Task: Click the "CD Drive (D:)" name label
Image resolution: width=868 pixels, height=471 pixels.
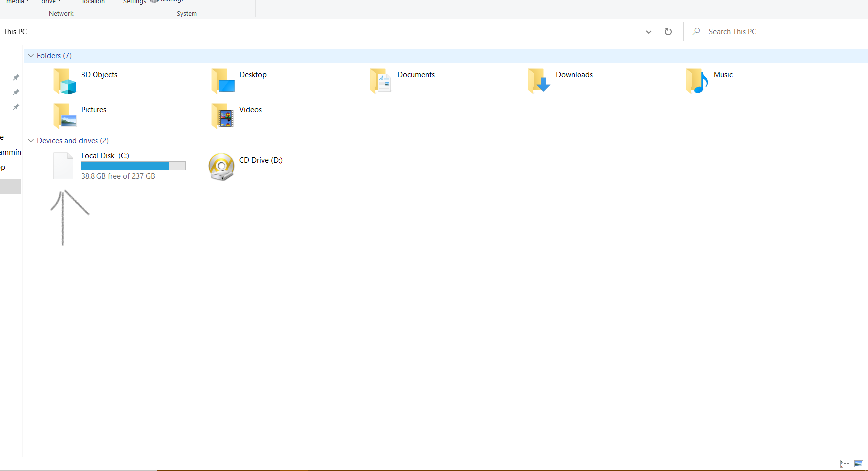Action: tap(261, 160)
